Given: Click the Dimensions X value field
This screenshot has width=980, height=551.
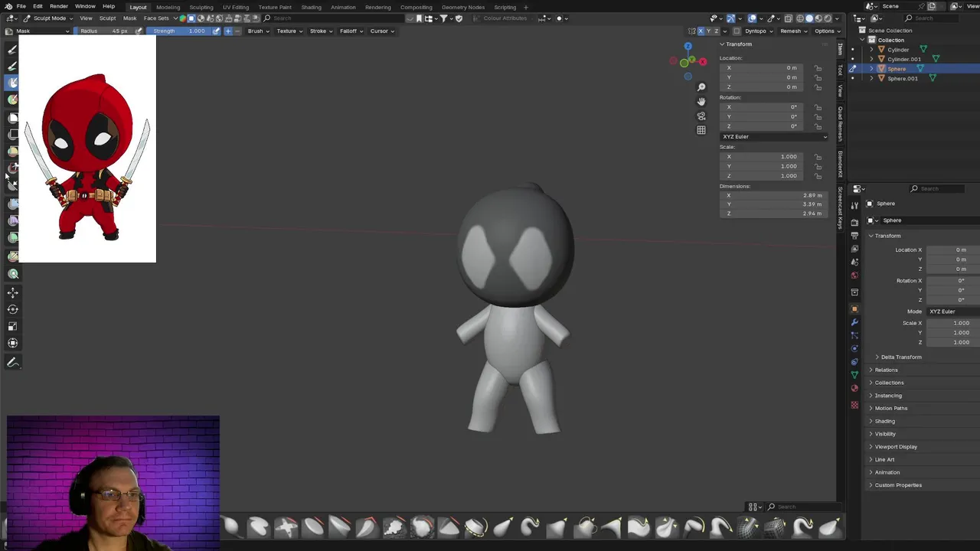Looking at the screenshot, I should 773,195.
